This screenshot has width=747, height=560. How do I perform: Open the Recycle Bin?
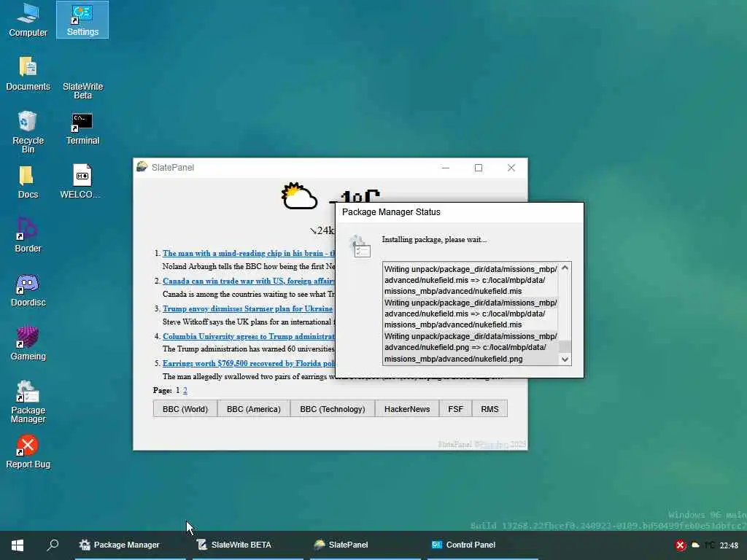pyautogui.click(x=28, y=132)
